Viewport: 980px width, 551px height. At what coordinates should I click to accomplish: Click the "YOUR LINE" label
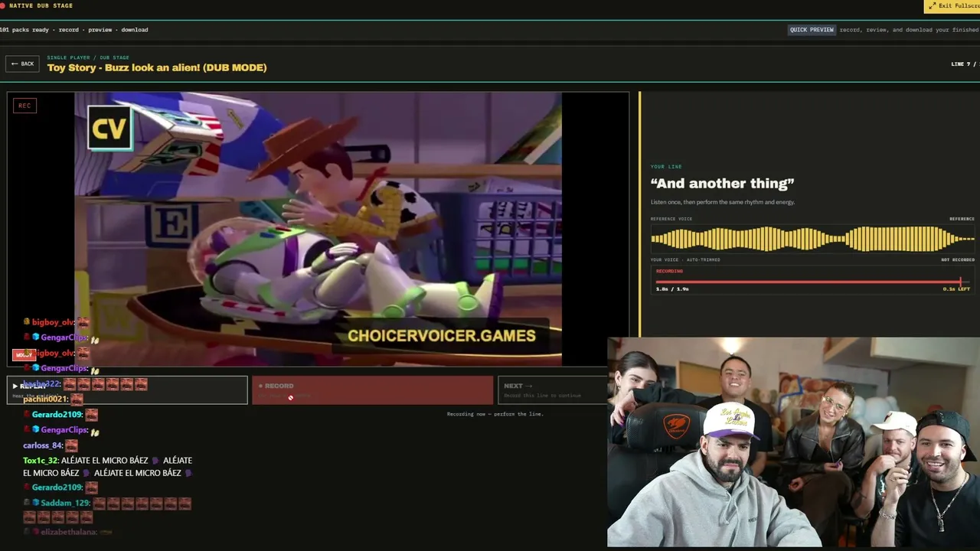pos(666,167)
